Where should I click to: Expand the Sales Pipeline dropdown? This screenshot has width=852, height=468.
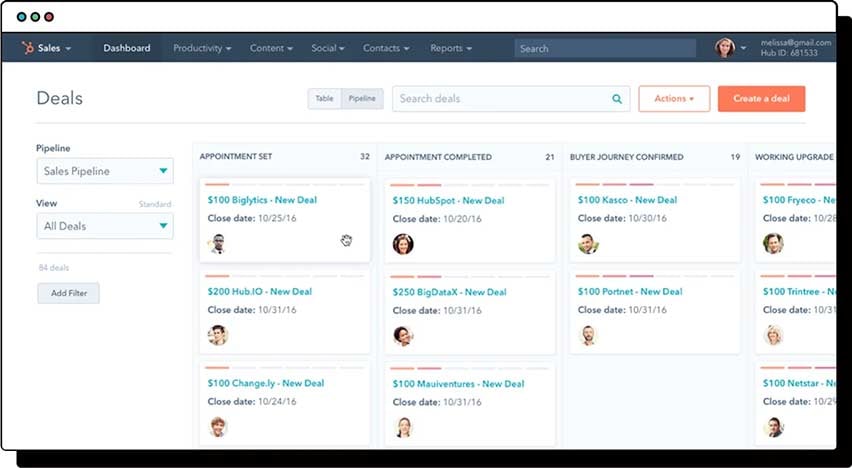click(x=105, y=171)
